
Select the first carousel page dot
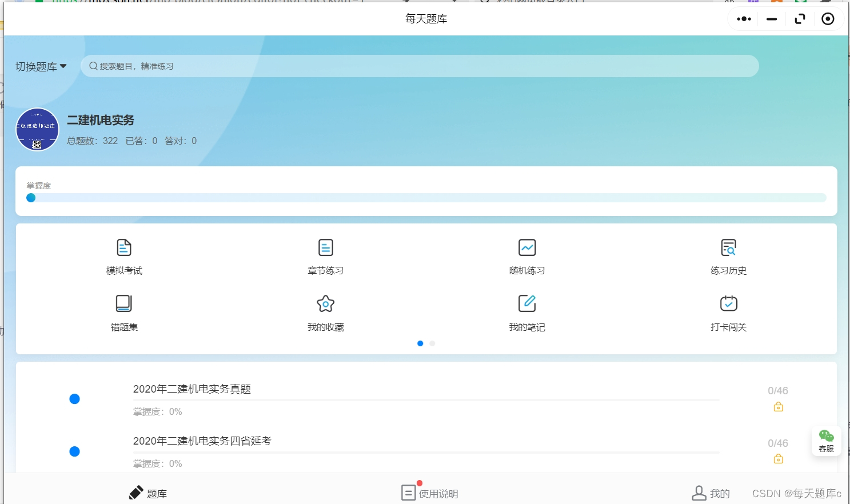pyautogui.click(x=420, y=343)
